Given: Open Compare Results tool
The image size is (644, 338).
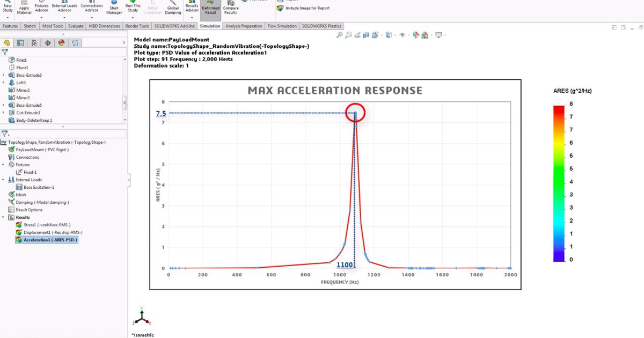Looking at the screenshot, I should 230,8.
